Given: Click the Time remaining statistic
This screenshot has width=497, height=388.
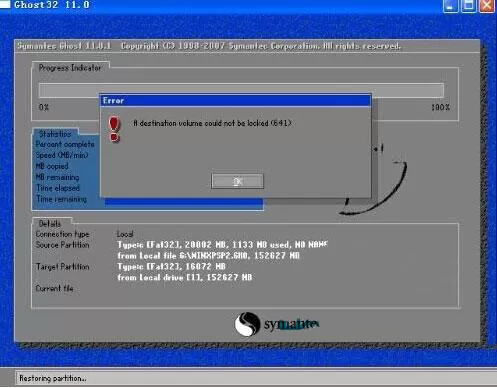Looking at the screenshot, I should (61, 199).
